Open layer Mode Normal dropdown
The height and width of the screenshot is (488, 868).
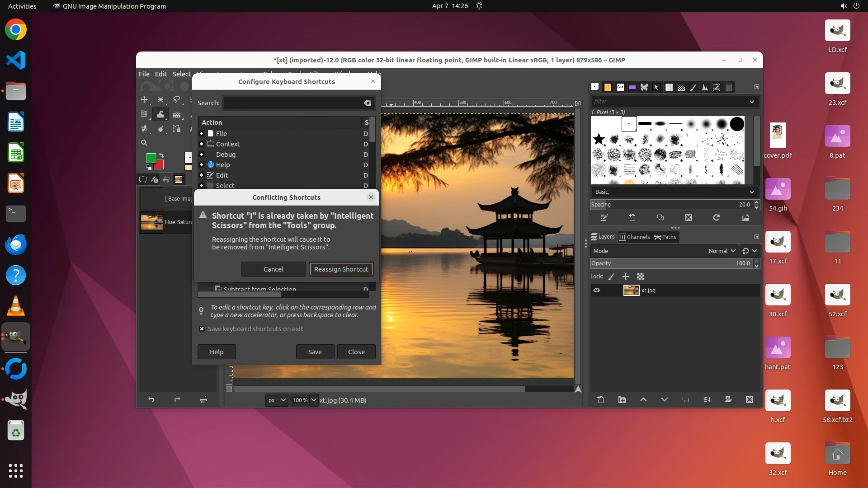pyautogui.click(x=722, y=251)
